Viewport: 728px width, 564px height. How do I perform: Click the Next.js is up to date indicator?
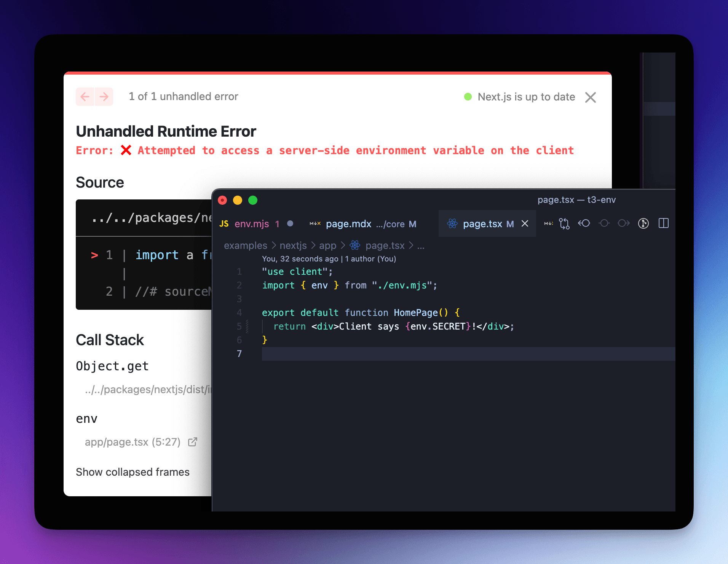coord(519,97)
